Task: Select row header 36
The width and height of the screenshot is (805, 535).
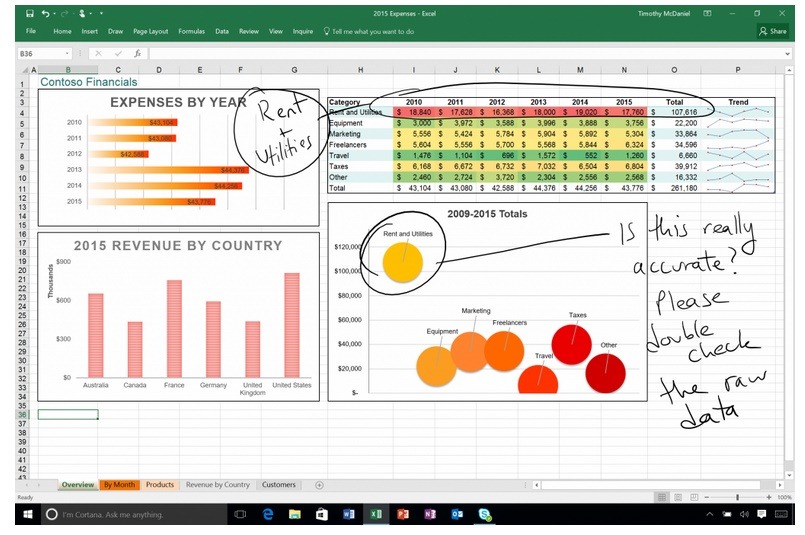Action: (22, 414)
